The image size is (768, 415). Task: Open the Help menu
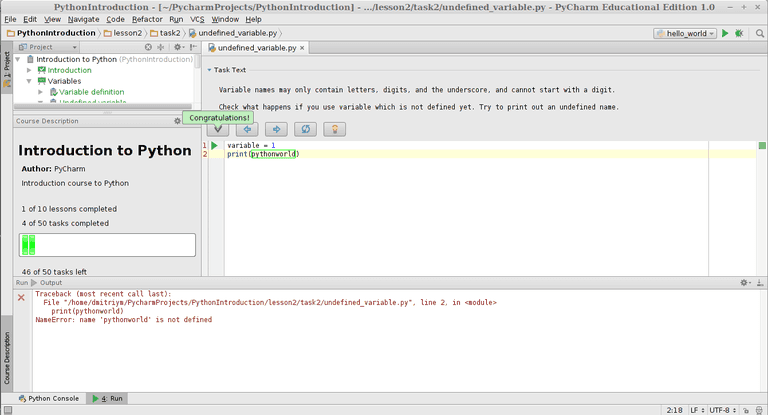pyautogui.click(x=253, y=19)
